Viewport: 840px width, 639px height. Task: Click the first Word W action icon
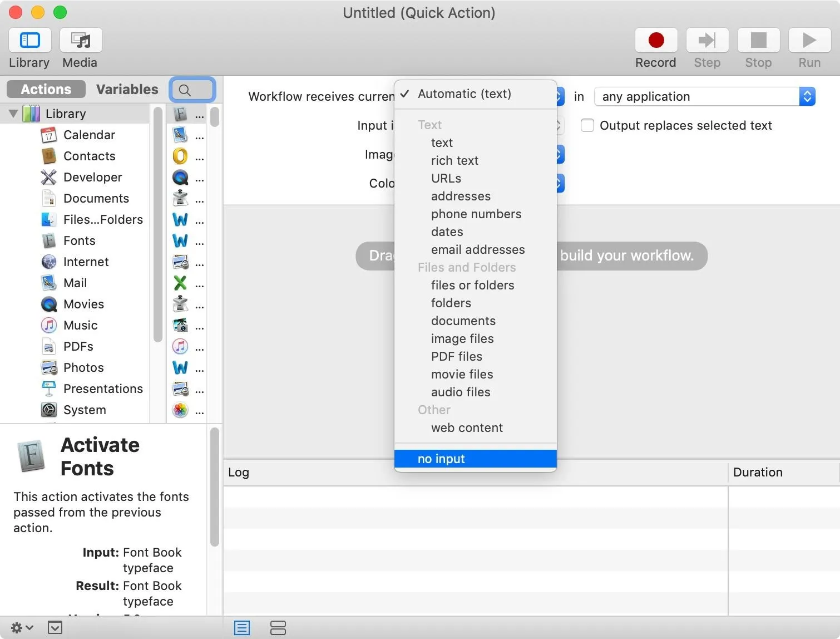pos(180,219)
